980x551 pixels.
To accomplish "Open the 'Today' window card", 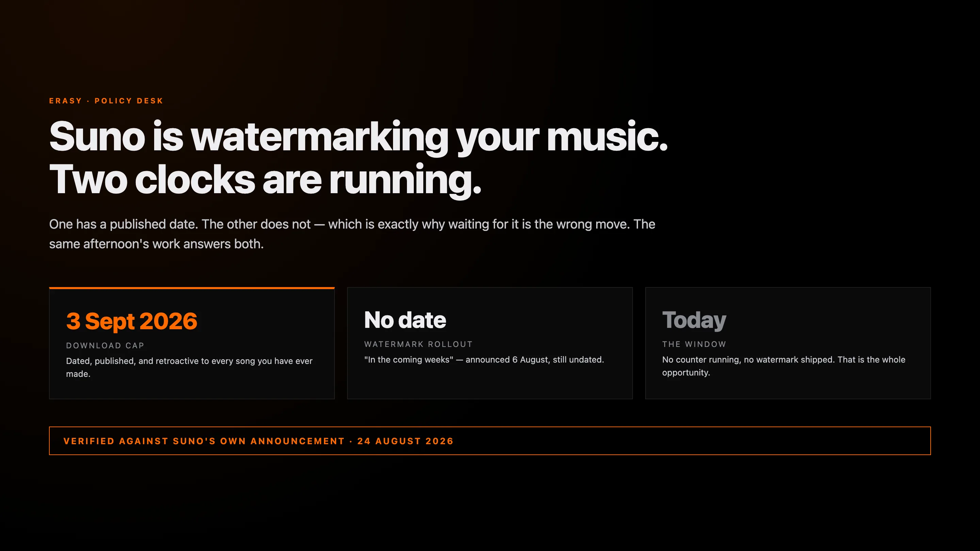I will tap(788, 343).
